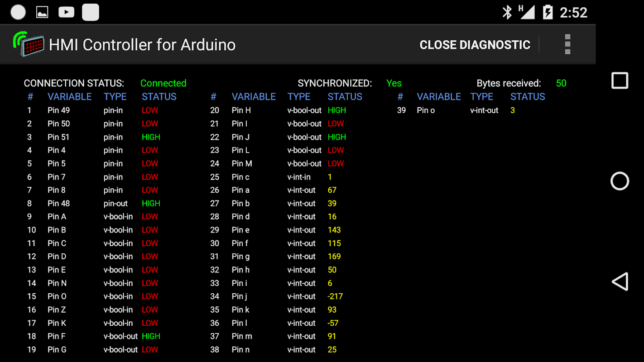Image resolution: width=644 pixels, height=362 pixels.
Task: Tap HIGH status of Pin H
Action: pyautogui.click(x=337, y=110)
